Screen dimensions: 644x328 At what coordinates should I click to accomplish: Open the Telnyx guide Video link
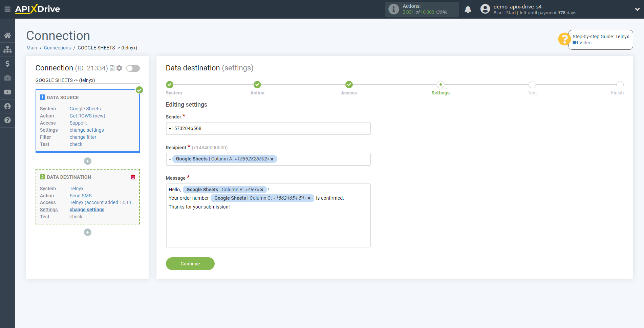pos(582,43)
